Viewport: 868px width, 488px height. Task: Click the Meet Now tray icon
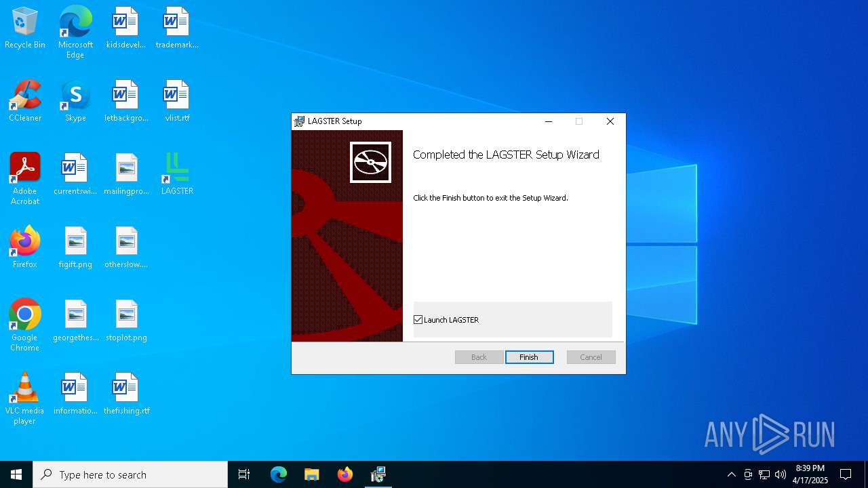(x=748, y=474)
